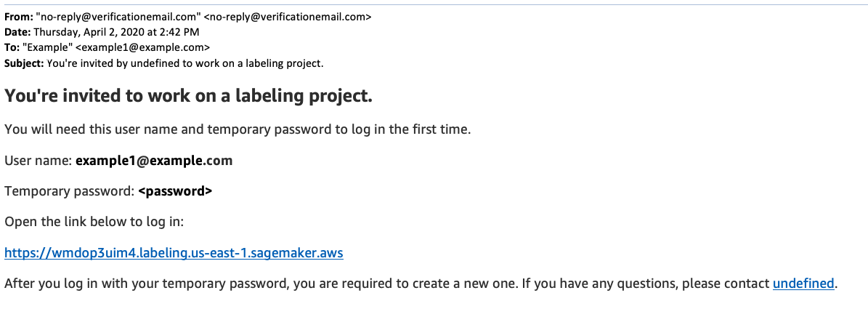The image size is (868, 317).
Task: Click the "From:" header label
Action: pos(17,17)
